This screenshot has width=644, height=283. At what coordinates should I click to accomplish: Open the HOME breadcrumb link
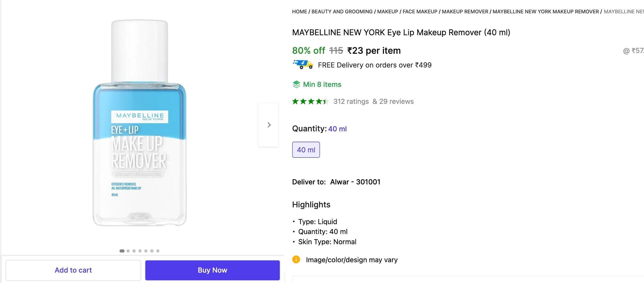coord(300,12)
